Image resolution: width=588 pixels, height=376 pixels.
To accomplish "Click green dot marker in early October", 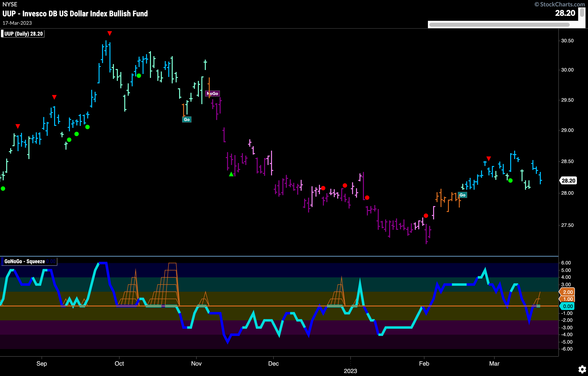I will [x=139, y=76].
